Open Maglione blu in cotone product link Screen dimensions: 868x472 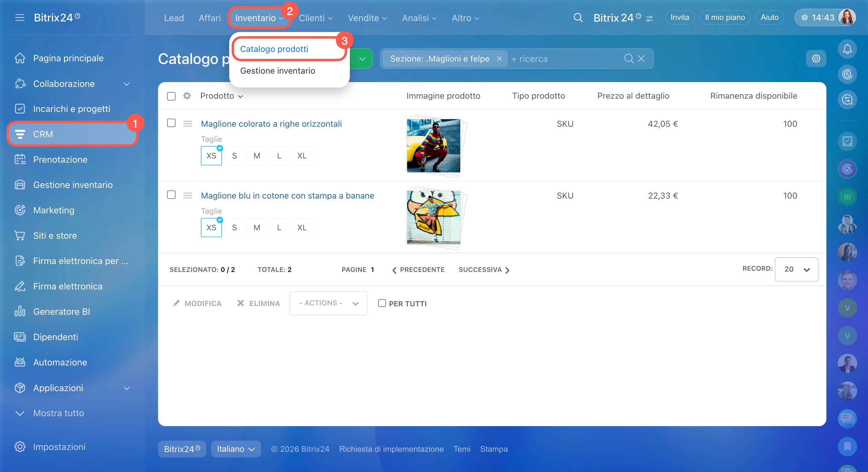pyautogui.click(x=287, y=196)
